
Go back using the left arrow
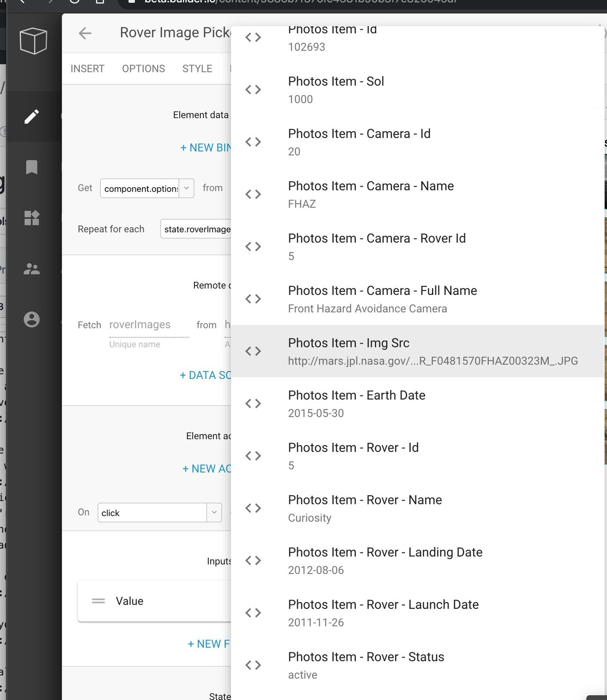point(85,33)
